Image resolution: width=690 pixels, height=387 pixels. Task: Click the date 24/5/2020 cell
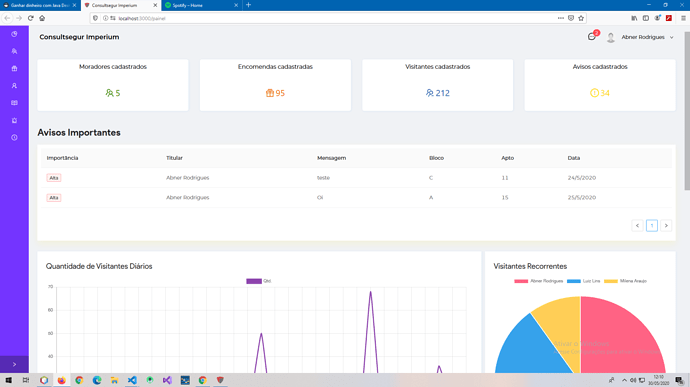[582, 178]
